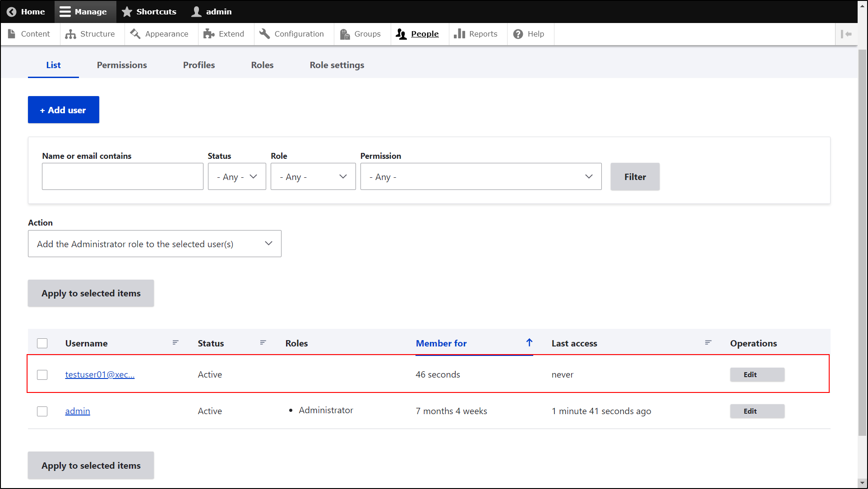
Task: Click the Help question mark icon
Action: [517, 33]
